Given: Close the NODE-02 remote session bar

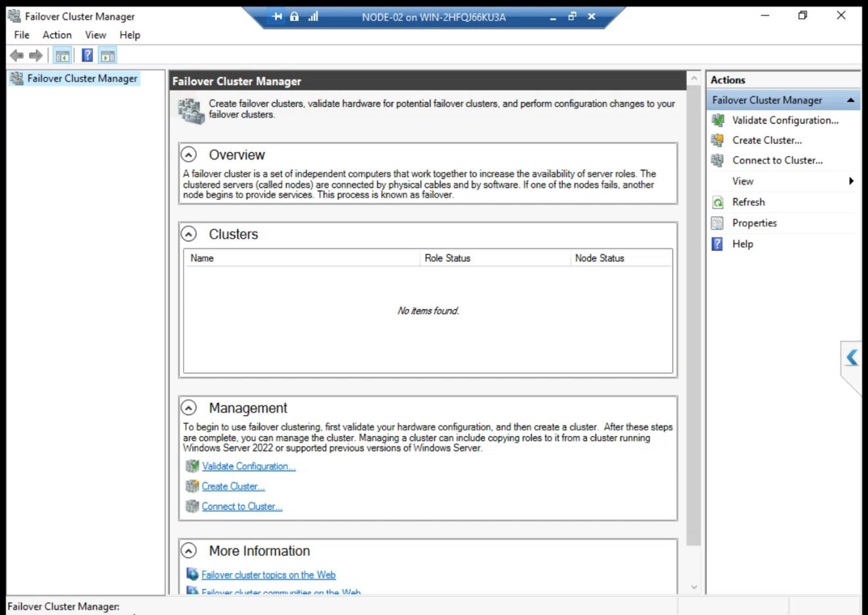Looking at the screenshot, I should 592,16.
